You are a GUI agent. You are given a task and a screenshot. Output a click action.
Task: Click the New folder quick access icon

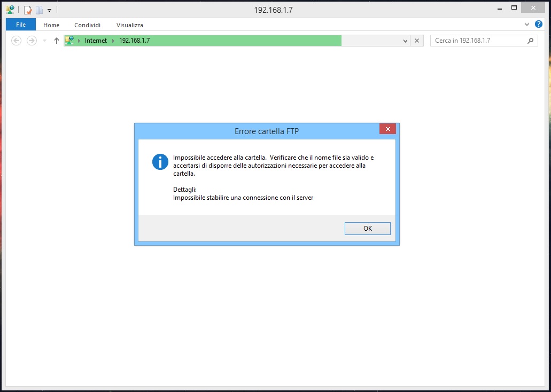click(x=39, y=10)
